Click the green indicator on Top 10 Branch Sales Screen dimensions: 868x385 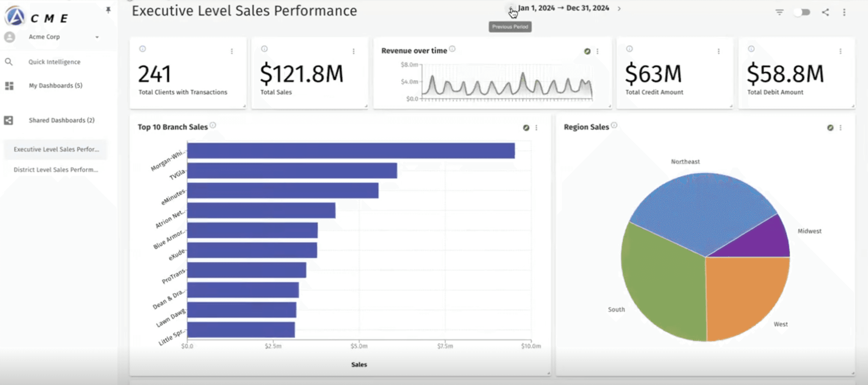click(526, 128)
